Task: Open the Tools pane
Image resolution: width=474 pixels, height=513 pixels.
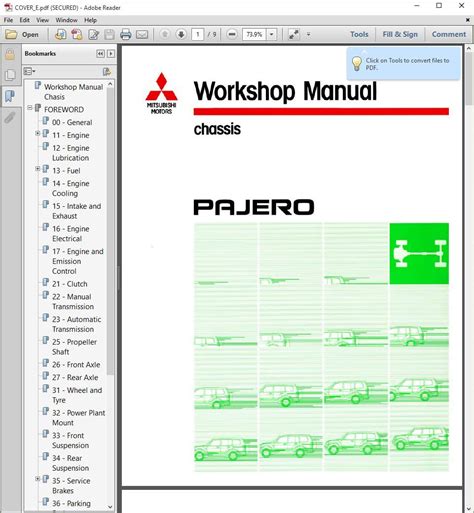Action: pyautogui.click(x=359, y=34)
